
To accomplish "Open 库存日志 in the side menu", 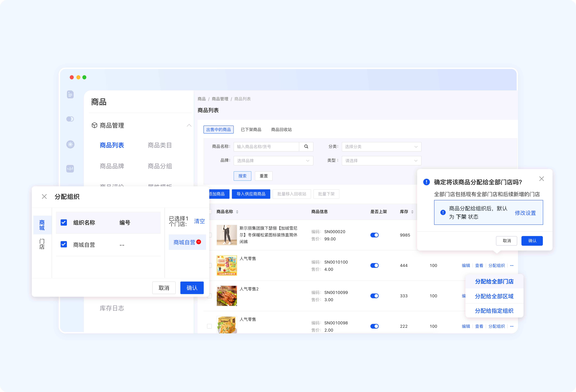I will 112,308.
